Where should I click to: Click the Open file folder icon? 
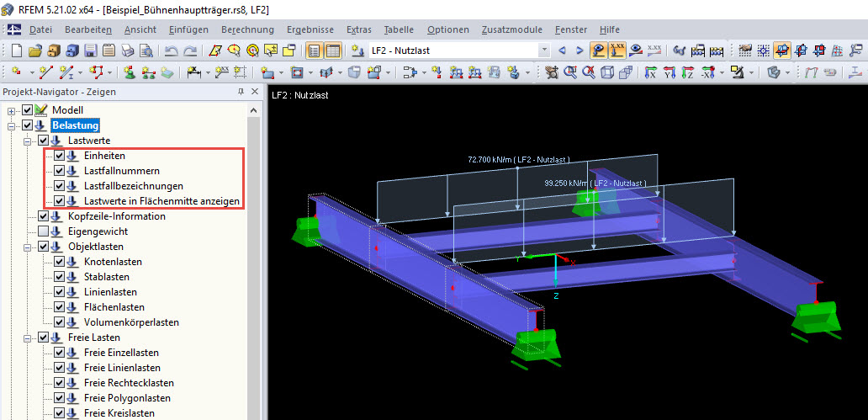pos(35,51)
